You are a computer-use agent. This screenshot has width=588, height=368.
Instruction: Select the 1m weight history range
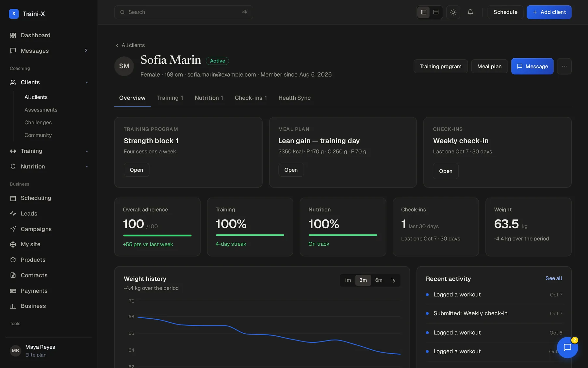tap(348, 280)
